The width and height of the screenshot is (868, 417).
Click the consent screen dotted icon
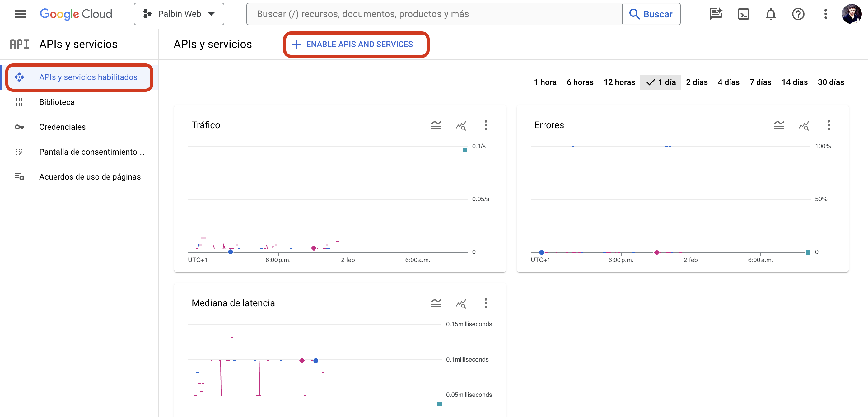coord(19,152)
